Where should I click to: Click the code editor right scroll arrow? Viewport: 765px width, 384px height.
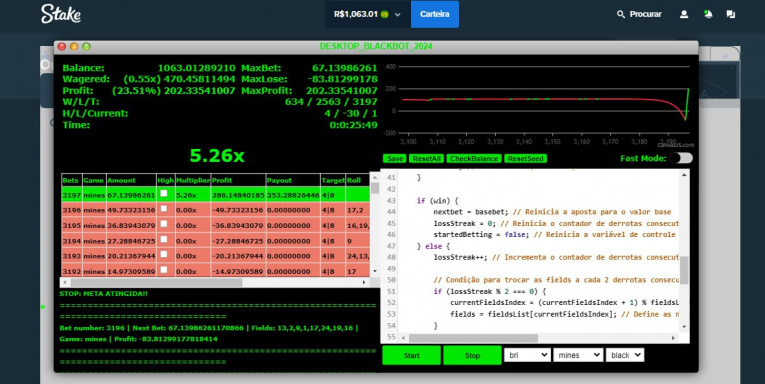pos(673,338)
